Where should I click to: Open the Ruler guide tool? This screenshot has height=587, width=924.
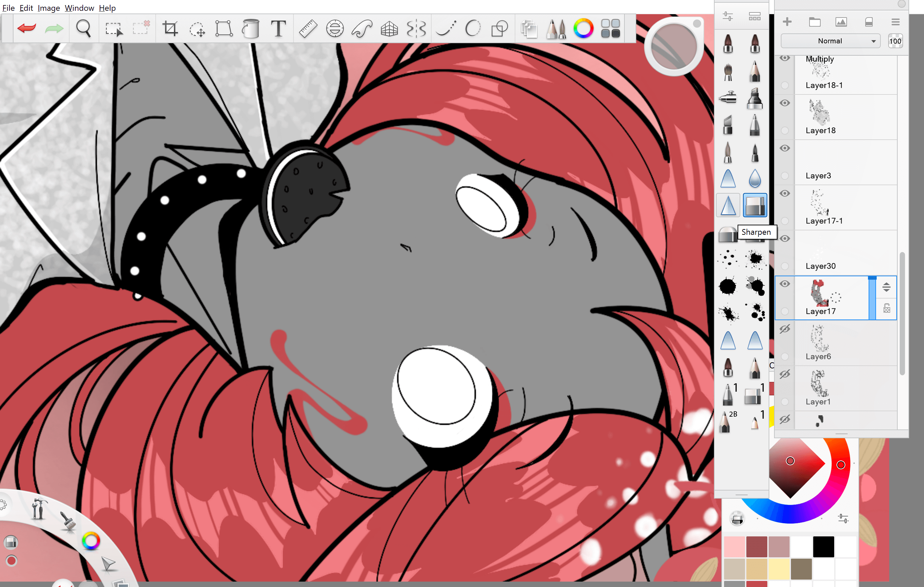click(308, 28)
